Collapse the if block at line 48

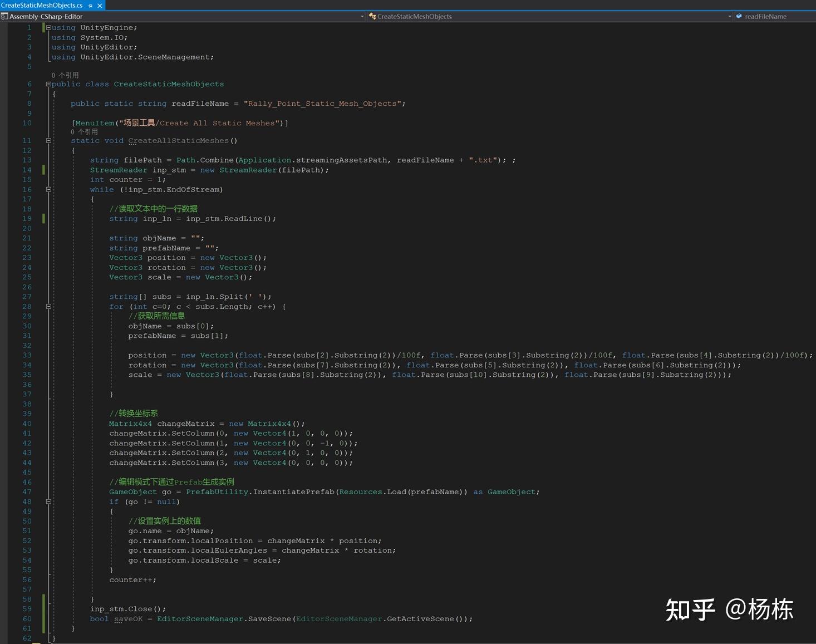click(48, 502)
